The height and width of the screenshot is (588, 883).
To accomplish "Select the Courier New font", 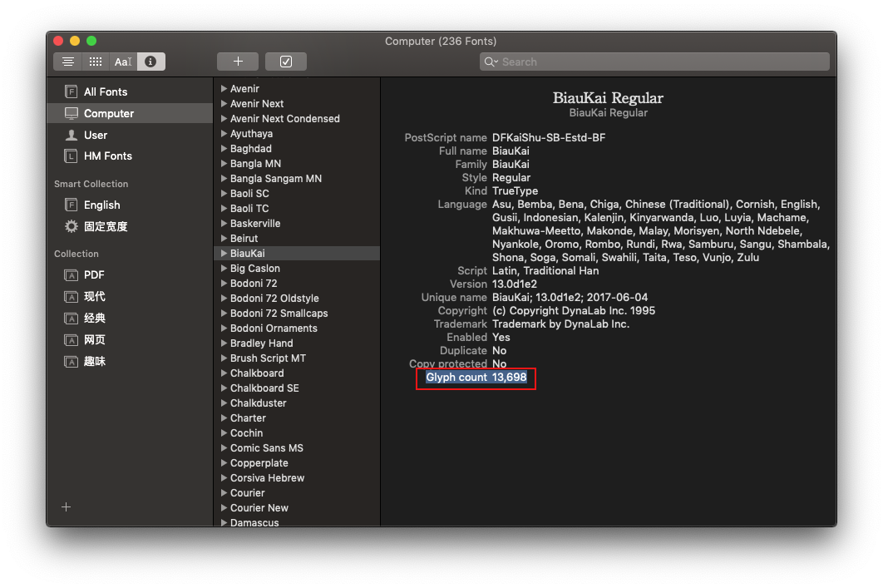I will 298,508.
